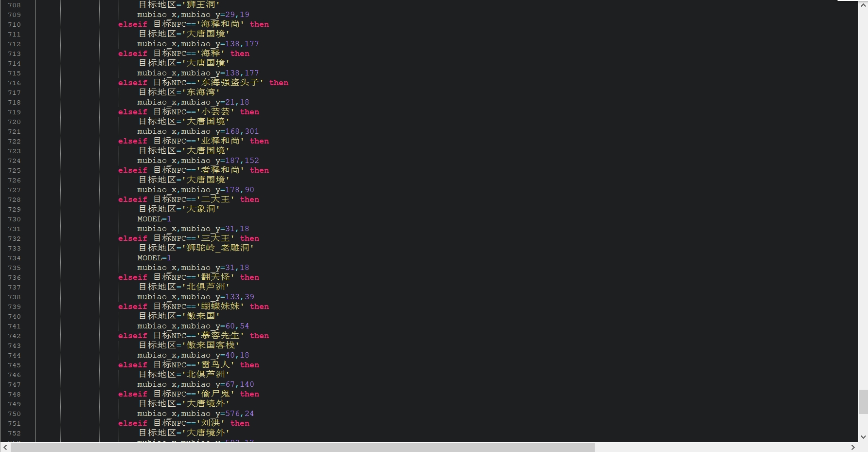Click the 'elseif' keyword on line 722

[132, 141]
